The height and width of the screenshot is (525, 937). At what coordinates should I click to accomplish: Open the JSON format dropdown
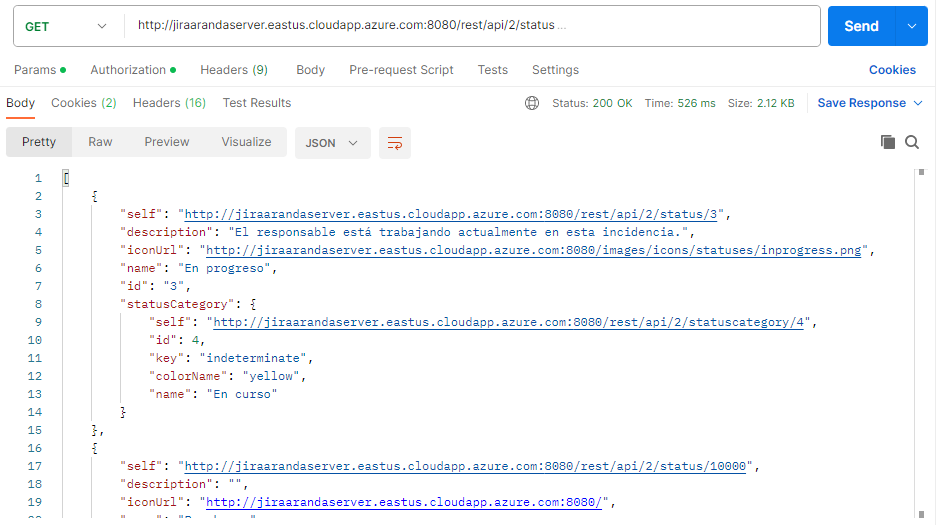(332, 143)
